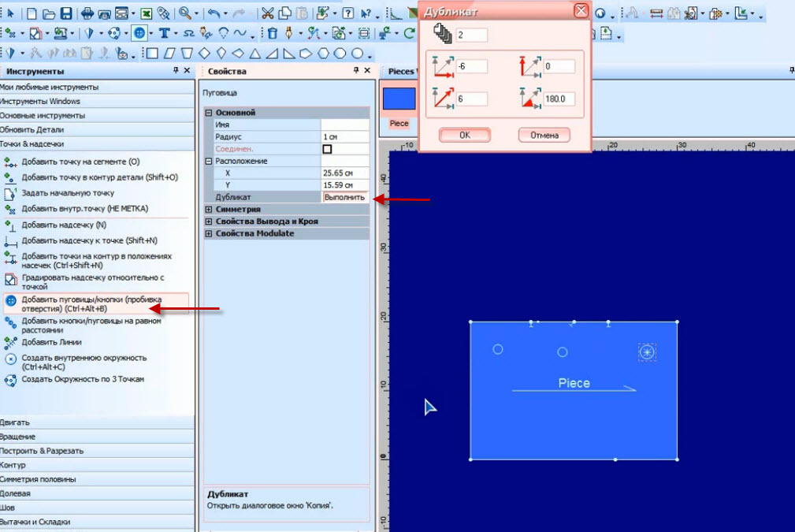Open file using the folder icon

point(49,13)
